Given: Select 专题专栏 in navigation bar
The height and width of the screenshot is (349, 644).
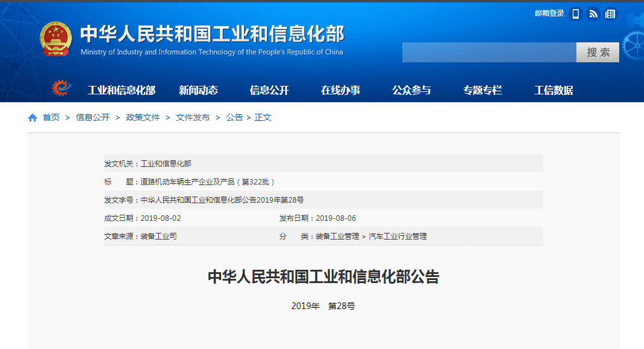Looking at the screenshot, I should [x=483, y=90].
